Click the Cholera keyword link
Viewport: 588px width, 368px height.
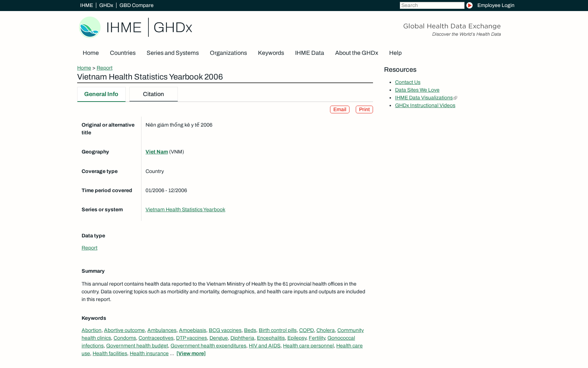coord(326,330)
